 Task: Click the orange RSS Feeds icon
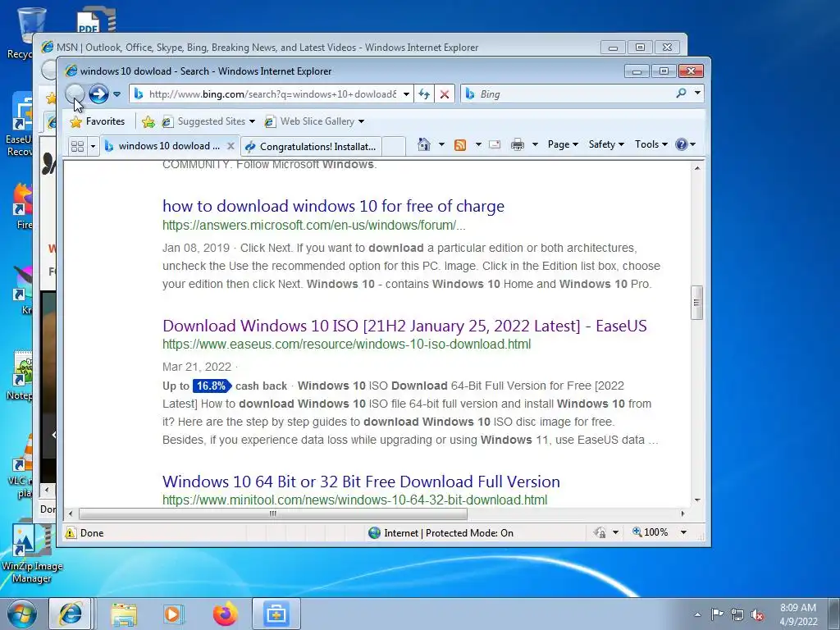460,144
